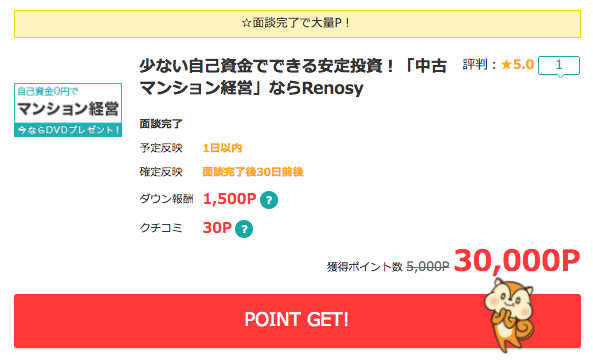The width and height of the screenshot is (593, 361).
Task: Click the 30,000P point amount
Action: (517, 261)
